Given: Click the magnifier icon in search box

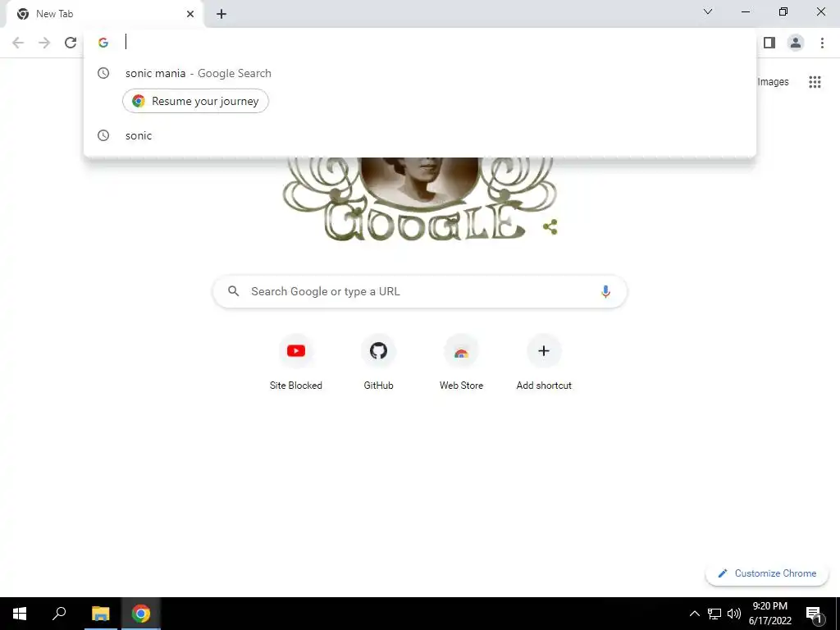Looking at the screenshot, I should point(233,291).
